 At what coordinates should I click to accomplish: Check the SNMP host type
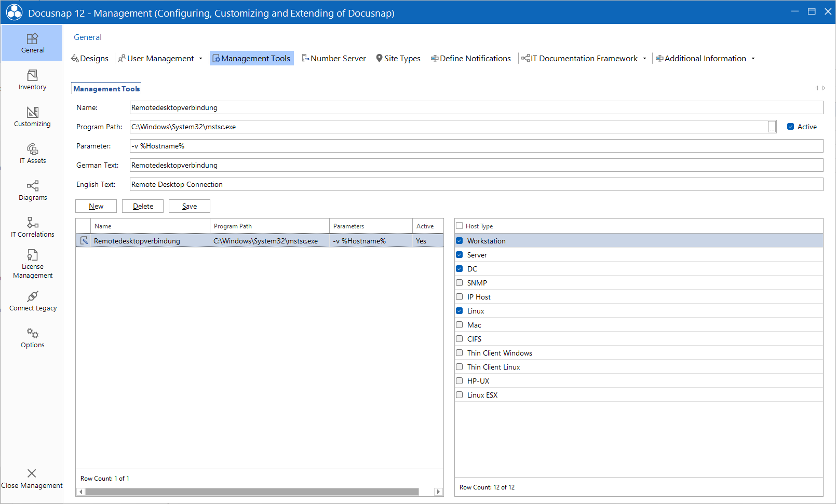pos(459,283)
